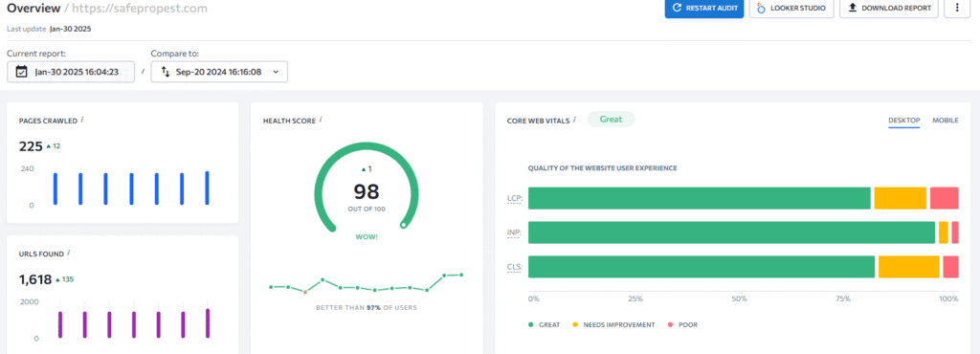Click the red segment of the CLS bar
The height and width of the screenshot is (354, 980).
tap(950, 267)
